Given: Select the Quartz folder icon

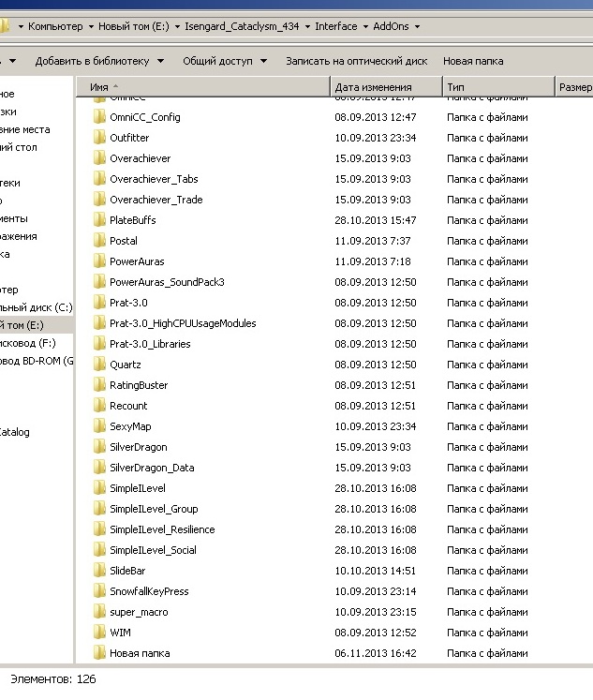Looking at the screenshot, I should (99, 365).
